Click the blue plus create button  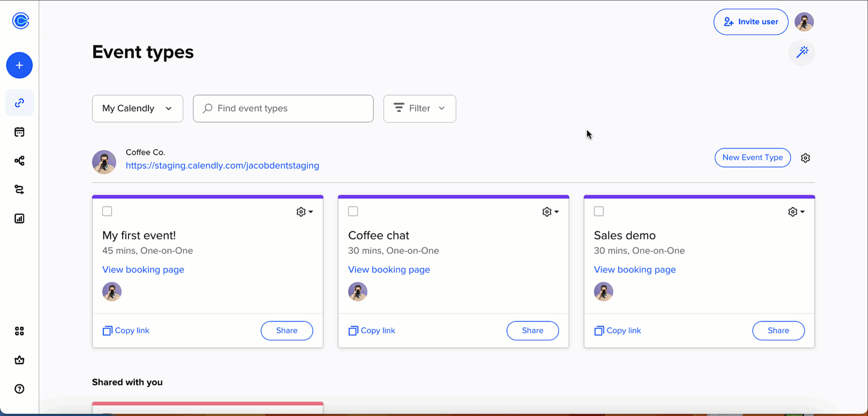click(19, 65)
